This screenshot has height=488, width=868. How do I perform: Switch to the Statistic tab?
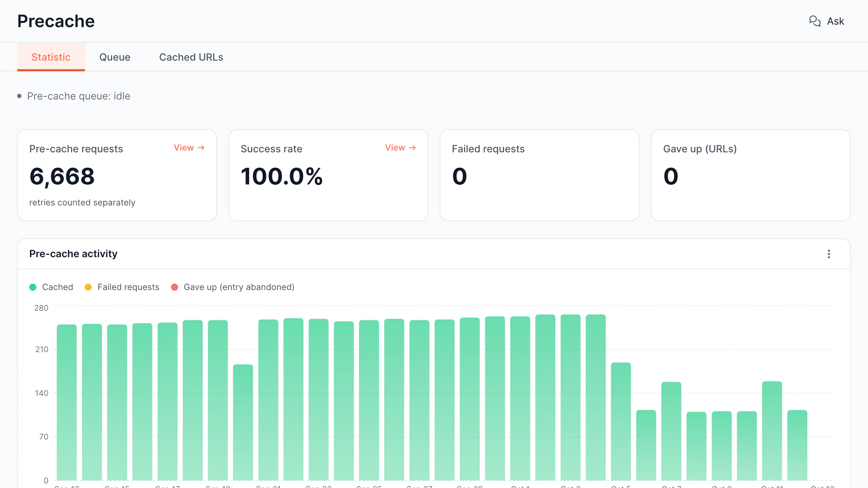coord(51,57)
